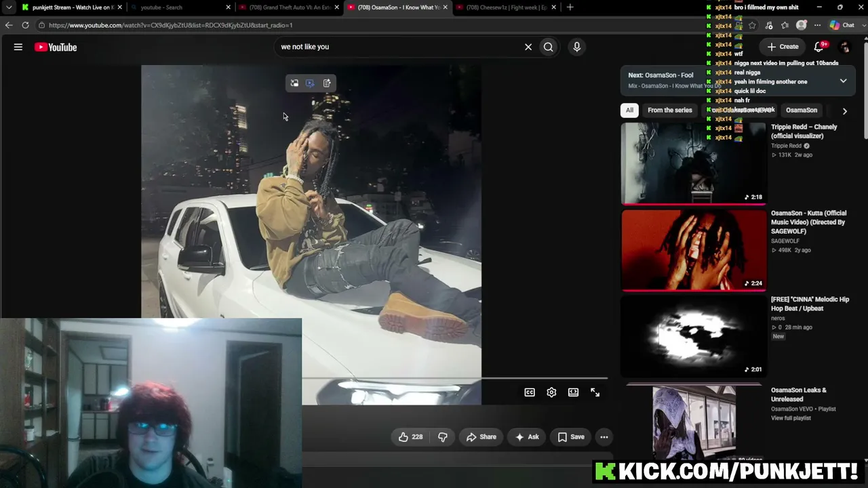Close the punkjett Stream tab
868x488 pixels.
click(x=120, y=7)
